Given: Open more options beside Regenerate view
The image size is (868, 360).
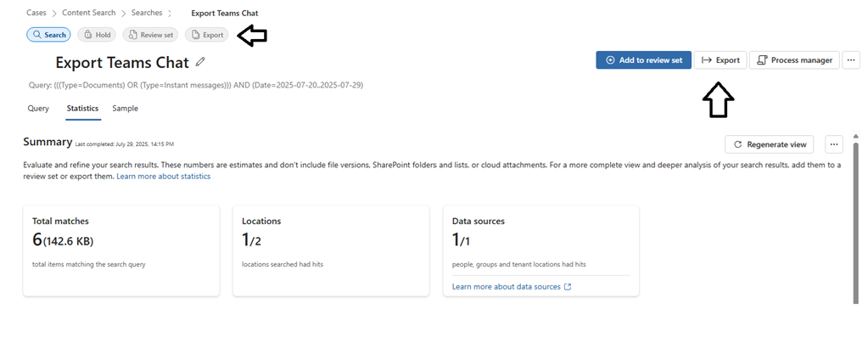Looking at the screenshot, I should pos(834,144).
